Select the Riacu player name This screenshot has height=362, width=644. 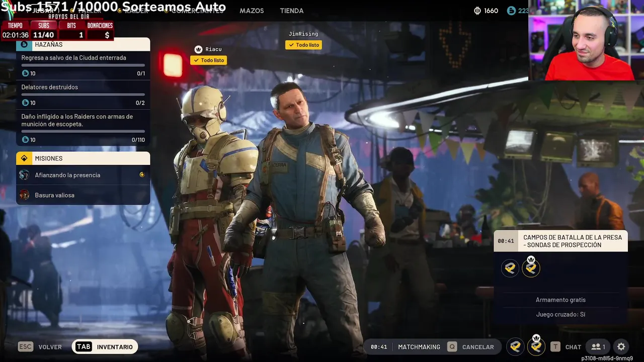[213, 49]
